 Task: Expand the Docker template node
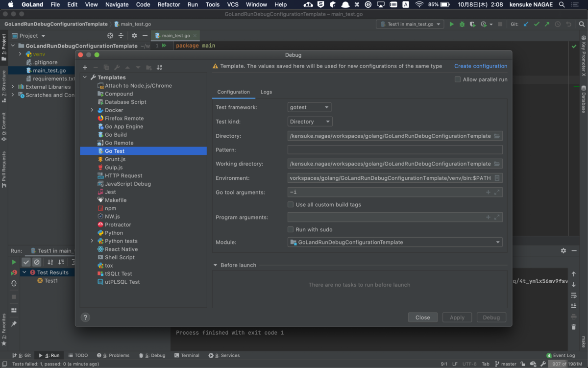tap(92, 110)
